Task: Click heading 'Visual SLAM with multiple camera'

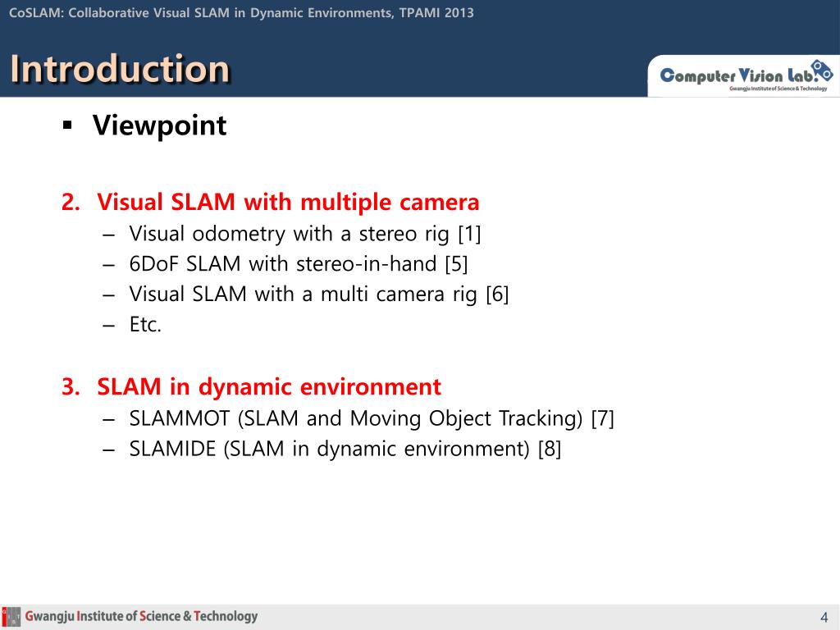Action: (x=288, y=203)
